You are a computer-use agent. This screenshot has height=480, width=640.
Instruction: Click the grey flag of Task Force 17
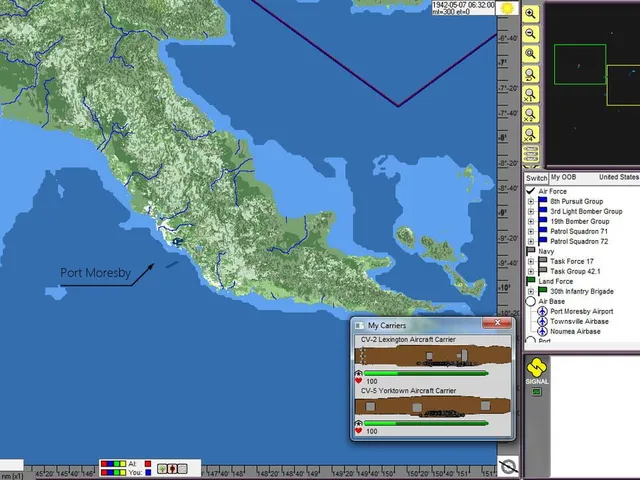[x=542, y=261]
